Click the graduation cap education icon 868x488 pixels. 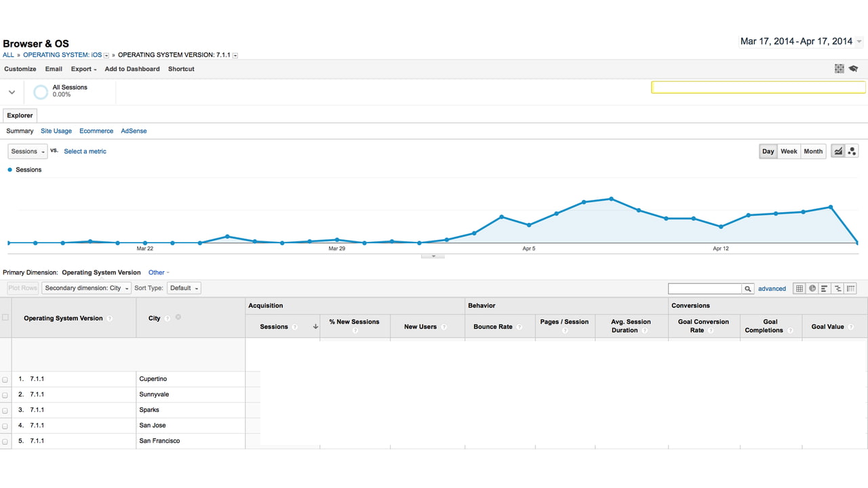coord(853,68)
